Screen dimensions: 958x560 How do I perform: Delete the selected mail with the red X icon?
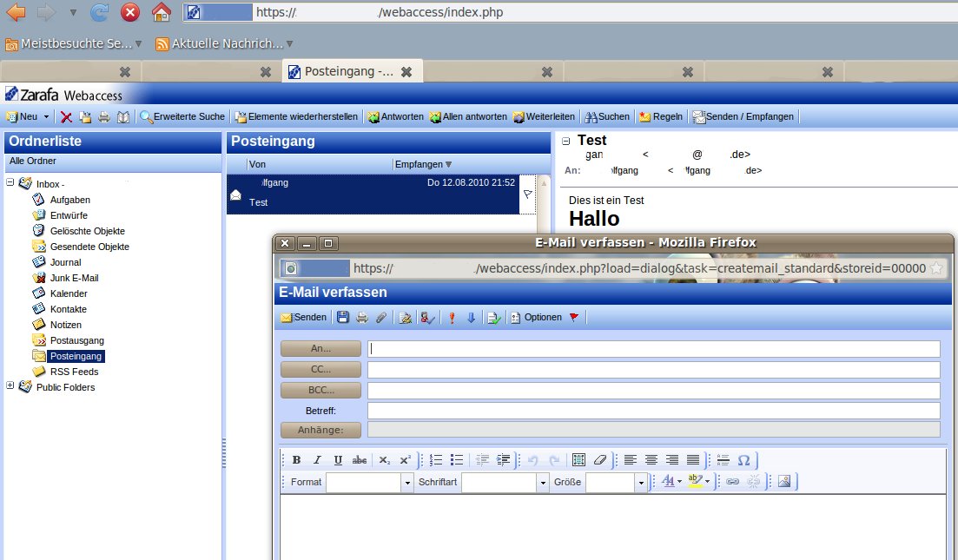coord(66,117)
